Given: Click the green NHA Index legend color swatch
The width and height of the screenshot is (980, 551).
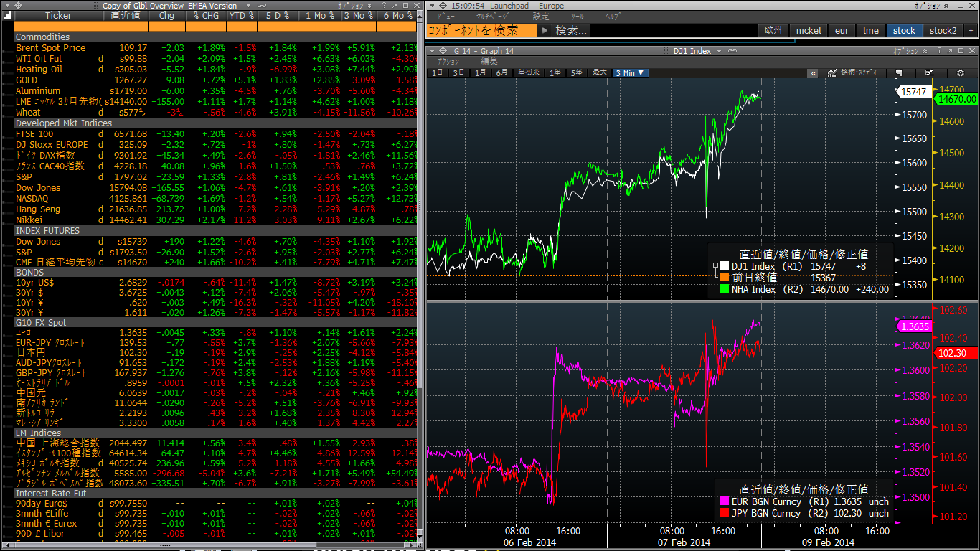Looking at the screenshot, I should click(x=724, y=289).
